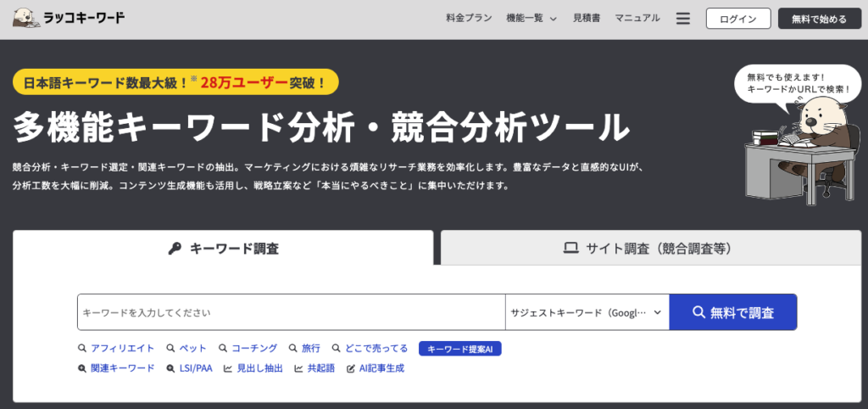This screenshot has width=868, height=409.
Task: Open the hamburger menu icon
Action: 683,19
